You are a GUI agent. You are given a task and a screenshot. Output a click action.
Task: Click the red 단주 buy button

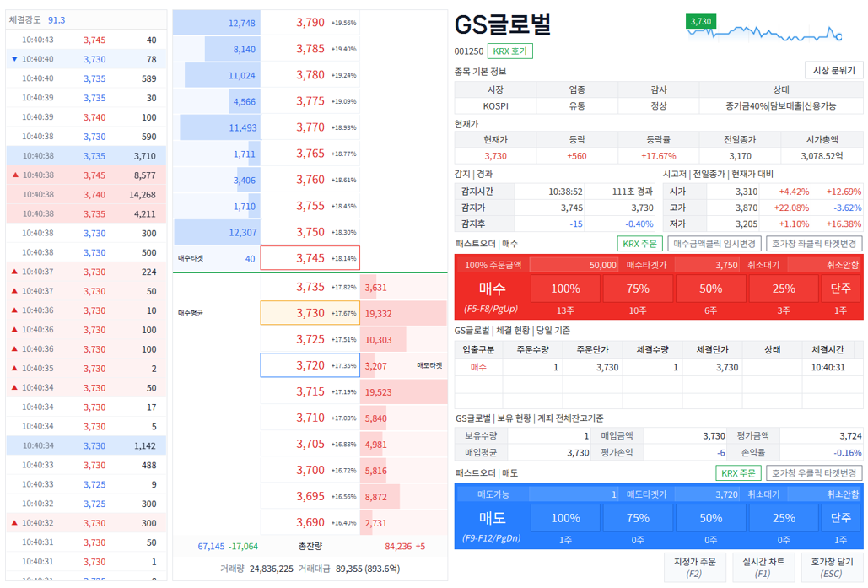[x=840, y=289]
